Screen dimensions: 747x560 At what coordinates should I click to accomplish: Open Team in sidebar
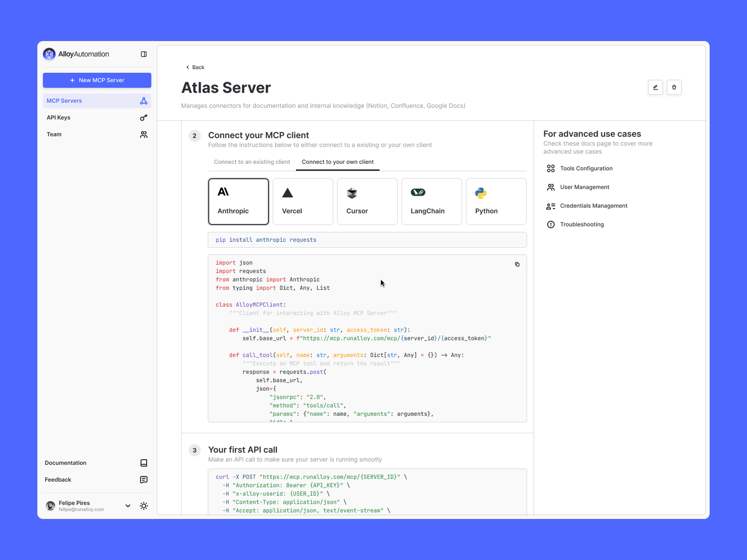(97, 134)
